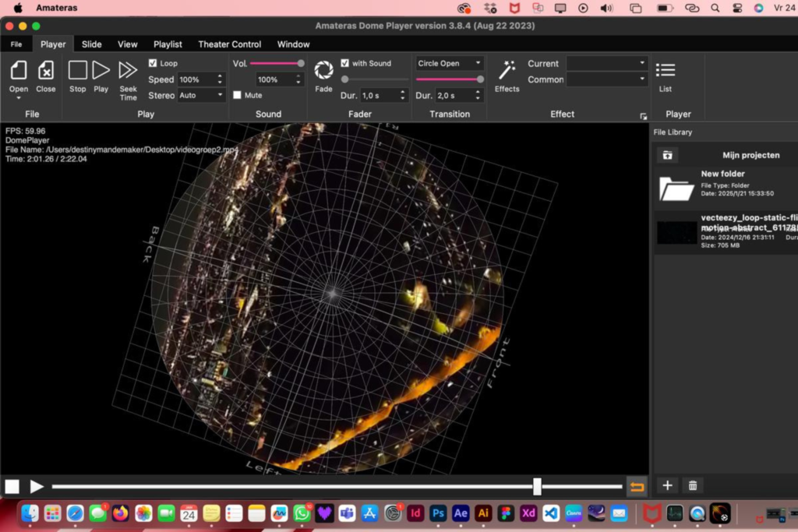Click the Stop icon in the Play group
This screenshot has width=798, height=532.
(x=77, y=70)
